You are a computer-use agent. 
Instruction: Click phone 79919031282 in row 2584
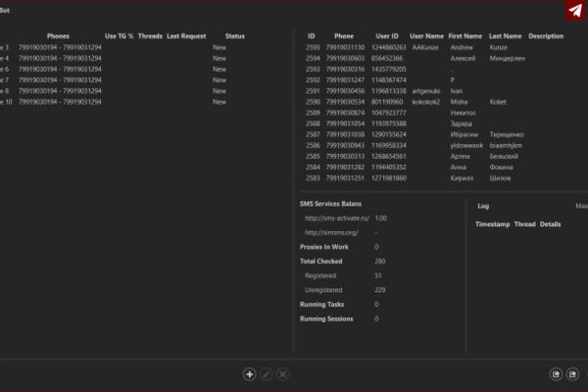point(345,168)
